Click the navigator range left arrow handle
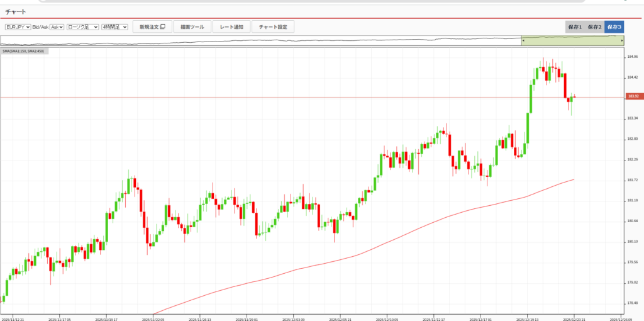Image resolution: width=644 pixels, height=321 pixels. (522, 41)
